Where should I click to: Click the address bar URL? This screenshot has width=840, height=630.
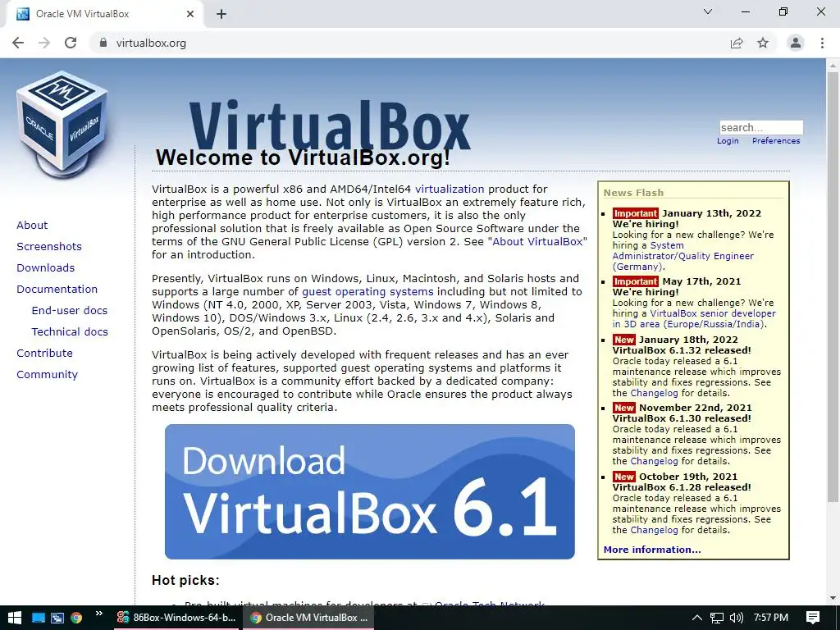point(151,43)
